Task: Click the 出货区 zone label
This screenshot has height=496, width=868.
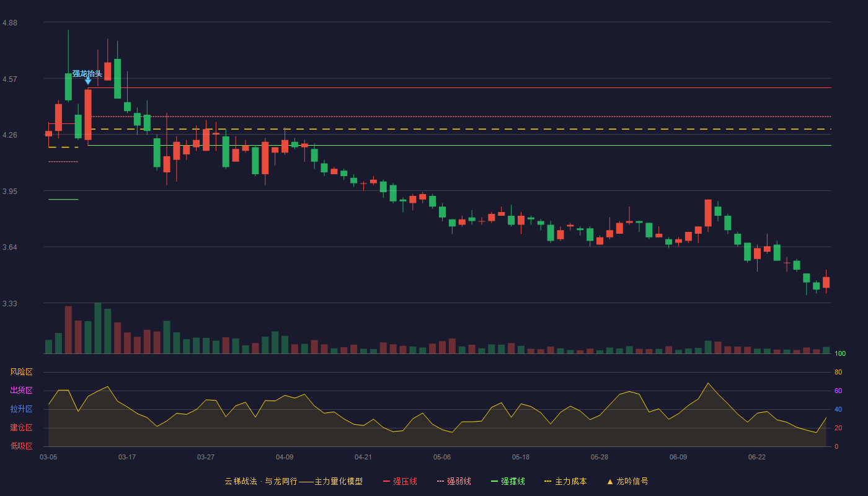Action: 21,391
